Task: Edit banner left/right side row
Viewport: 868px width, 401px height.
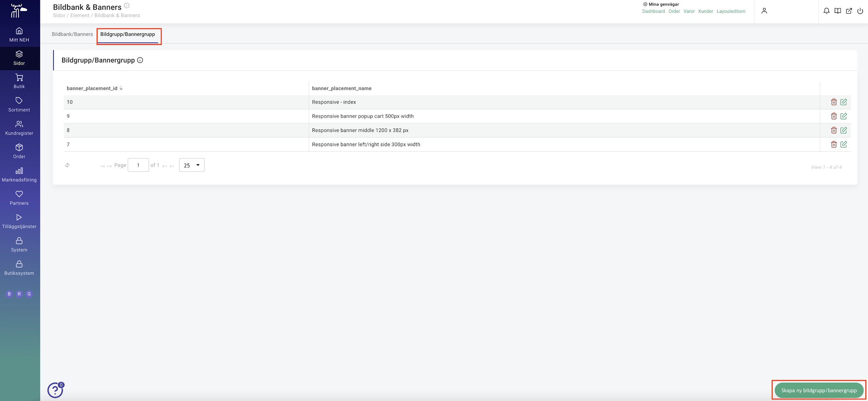Action: pos(844,144)
